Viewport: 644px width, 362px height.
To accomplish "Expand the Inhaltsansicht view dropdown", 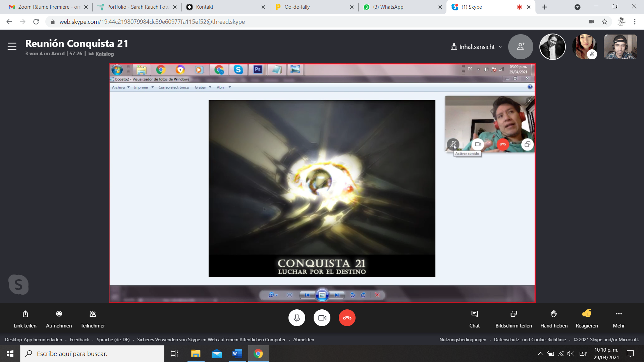I will (x=476, y=47).
